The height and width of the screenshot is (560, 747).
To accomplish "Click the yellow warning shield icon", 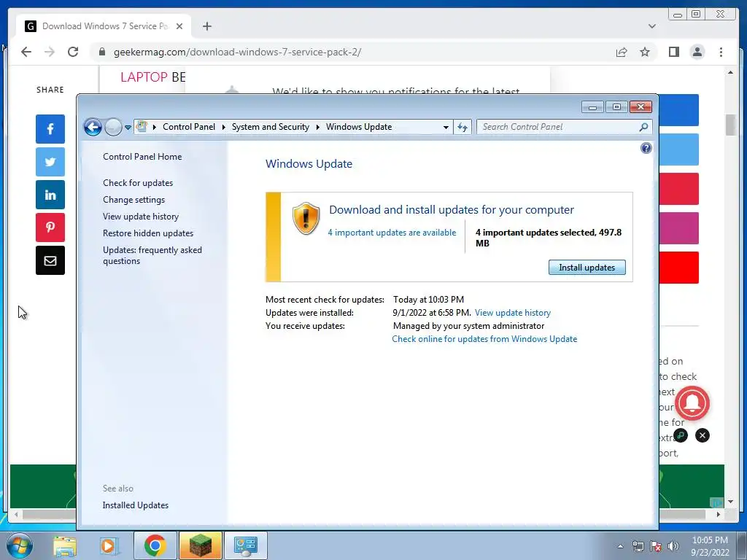I will pyautogui.click(x=306, y=219).
